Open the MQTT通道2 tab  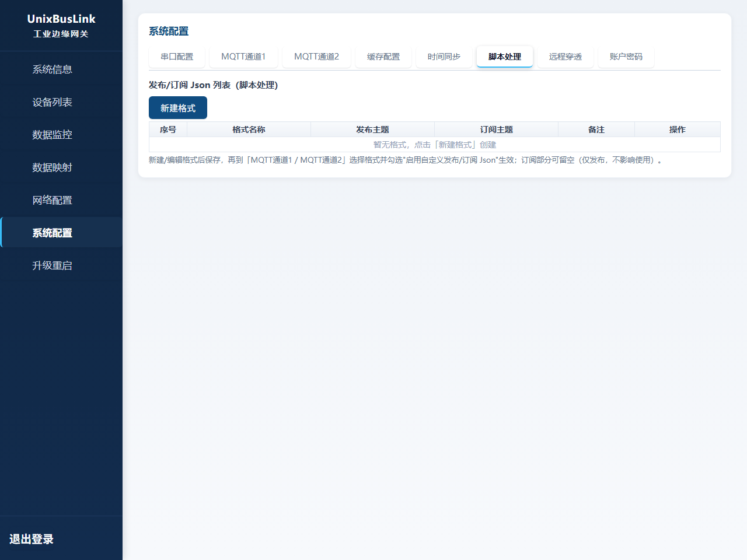click(x=316, y=57)
